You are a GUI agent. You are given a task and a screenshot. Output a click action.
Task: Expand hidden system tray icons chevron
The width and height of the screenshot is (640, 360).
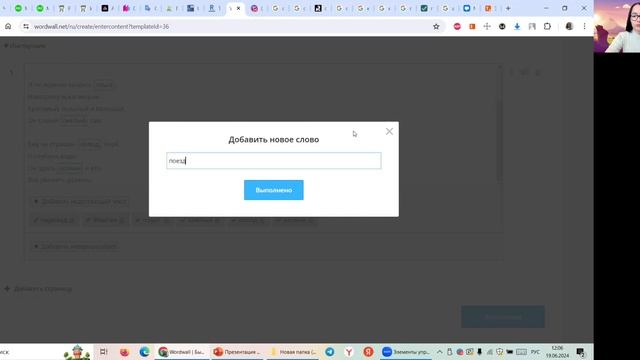tap(440, 352)
